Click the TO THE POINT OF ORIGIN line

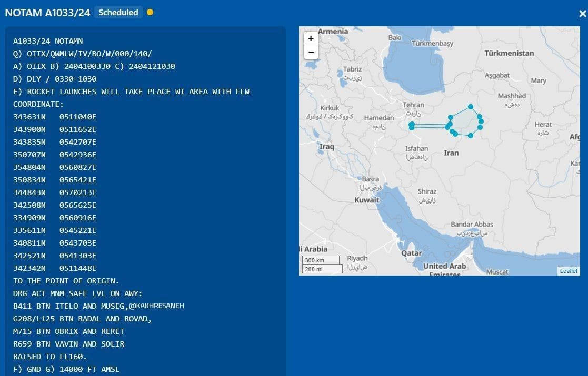click(66, 281)
